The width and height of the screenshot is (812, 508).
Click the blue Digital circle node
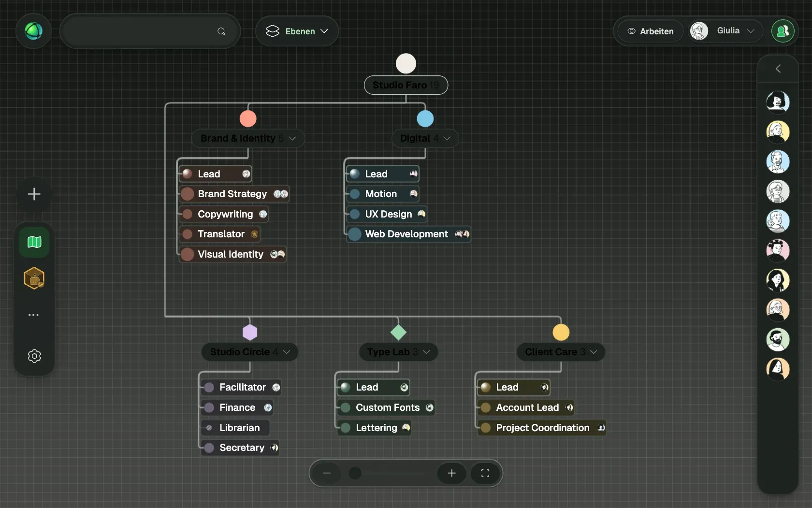pos(425,118)
